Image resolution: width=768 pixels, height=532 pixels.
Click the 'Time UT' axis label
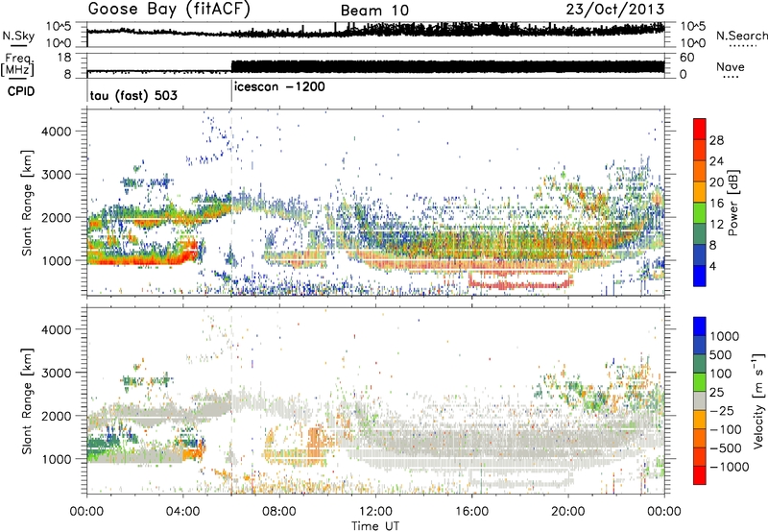coord(375,526)
